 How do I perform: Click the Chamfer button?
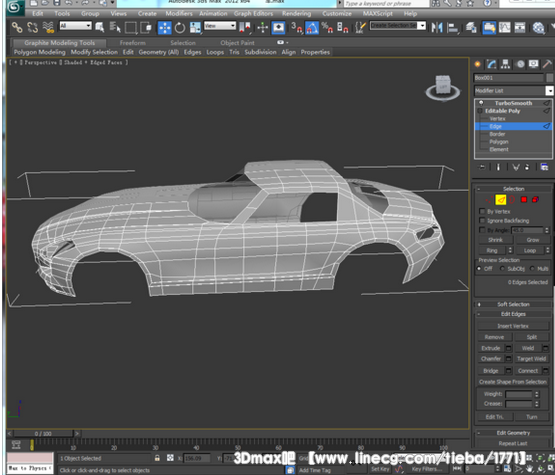491,359
